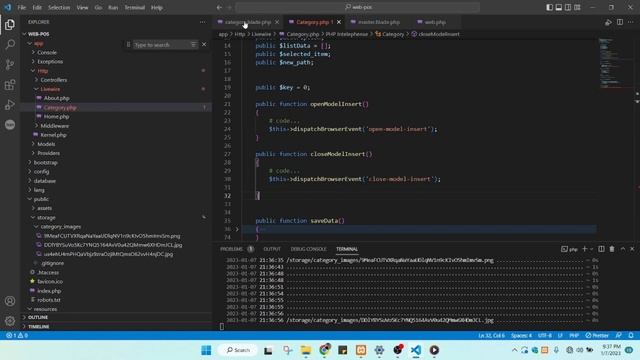Open editor more actions ellipsis
Screen dimensions: 640x360
click(631, 22)
